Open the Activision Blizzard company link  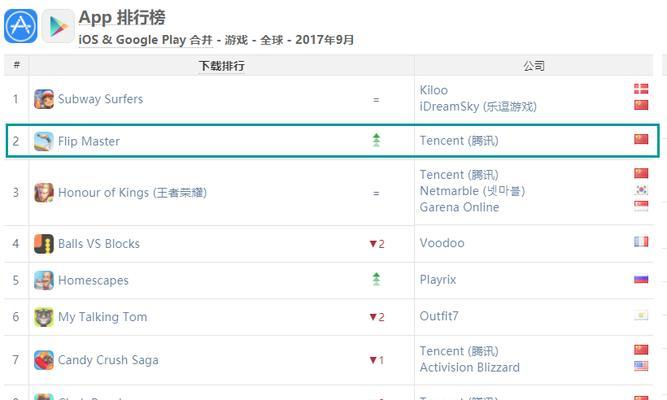[x=470, y=367]
